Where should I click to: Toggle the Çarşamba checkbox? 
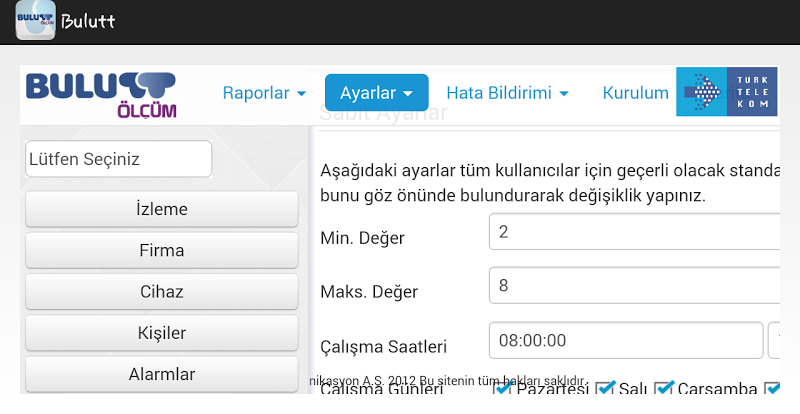(x=664, y=389)
